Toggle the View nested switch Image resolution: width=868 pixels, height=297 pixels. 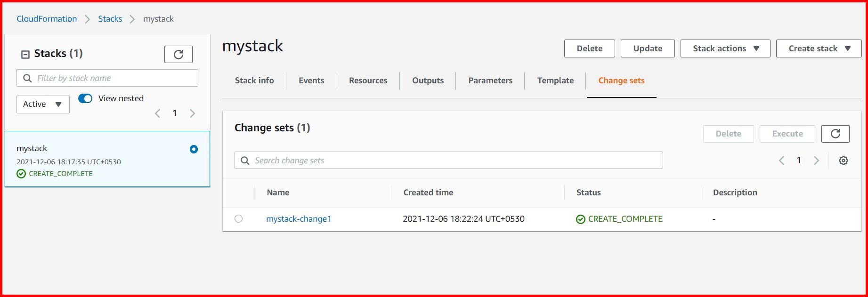pyautogui.click(x=85, y=98)
